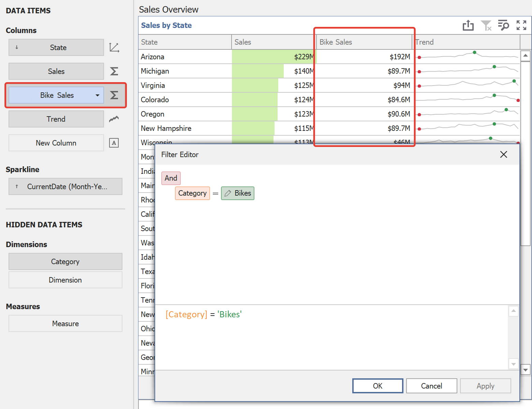Click the expression box scroll up arrow

click(x=513, y=311)
